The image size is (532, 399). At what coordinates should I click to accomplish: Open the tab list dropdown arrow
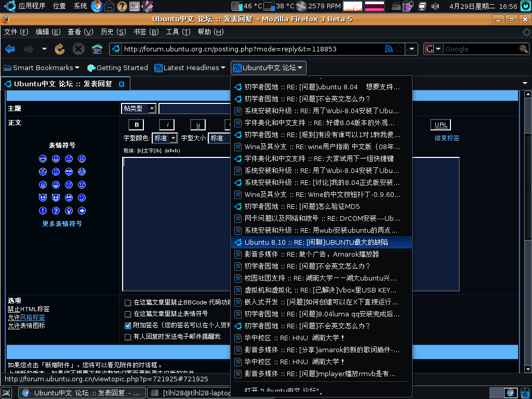coord(525,83)
